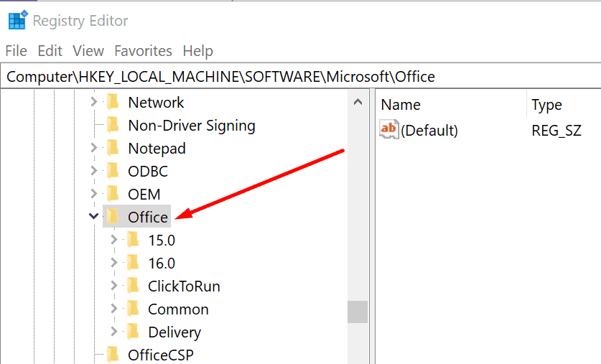Click the registry path address bar
The image size is (601, 364).
(x=300, y=77)
